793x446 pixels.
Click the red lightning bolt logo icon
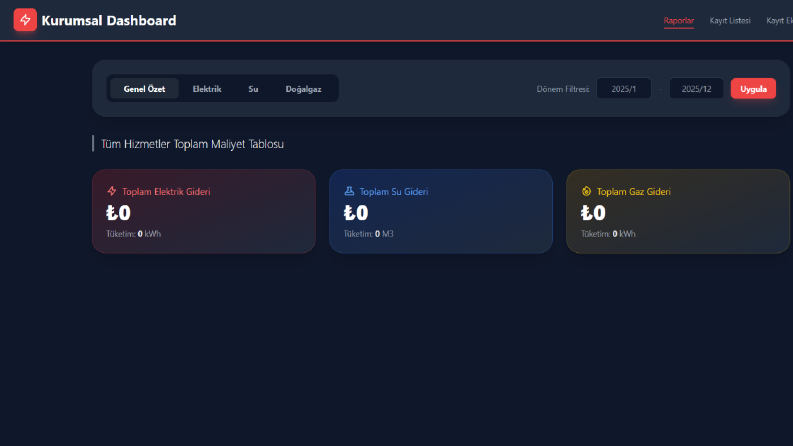click(25, 20)
